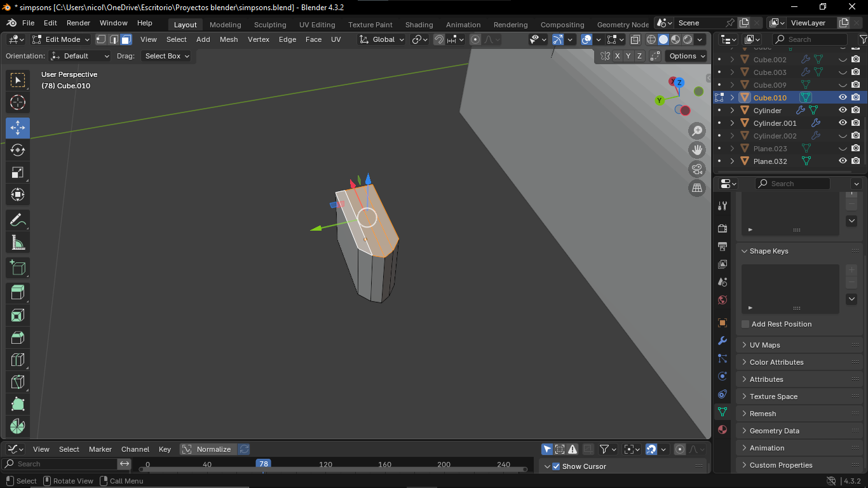Open the File menu
Image resolution: width=868 pixels, height=488 pixels.
pos(28,23)
